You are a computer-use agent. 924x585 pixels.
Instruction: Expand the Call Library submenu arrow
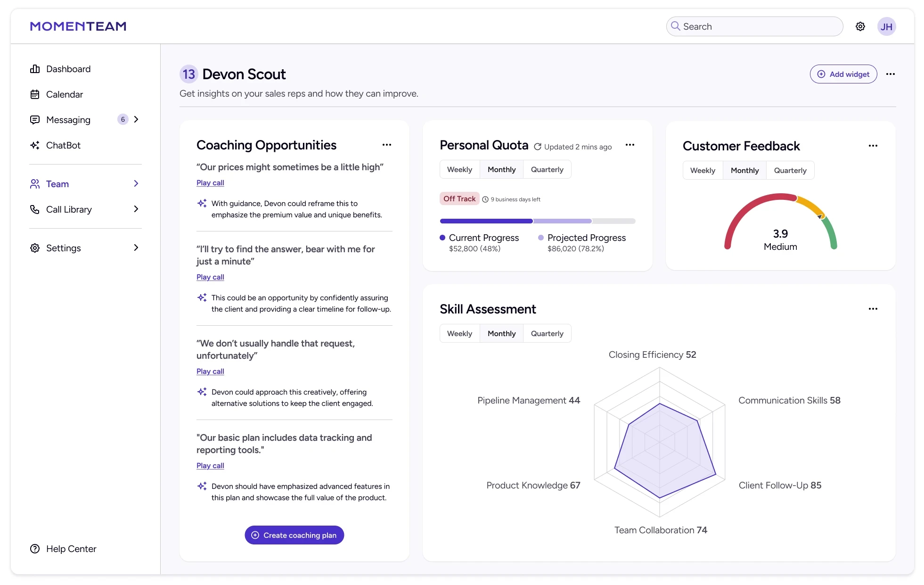(136, 209)
